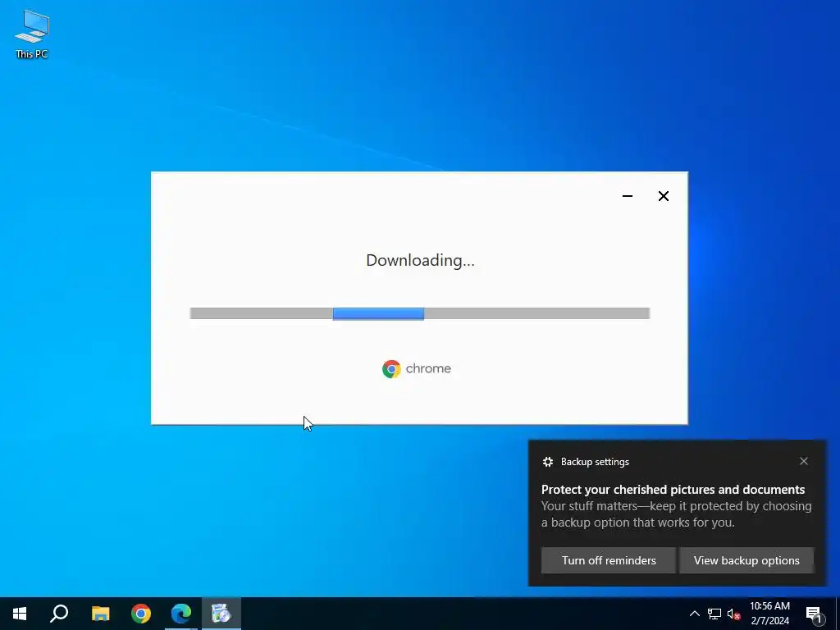Click the Downloading... status text
Screen dimensions: 840x630
pos(420,260)
